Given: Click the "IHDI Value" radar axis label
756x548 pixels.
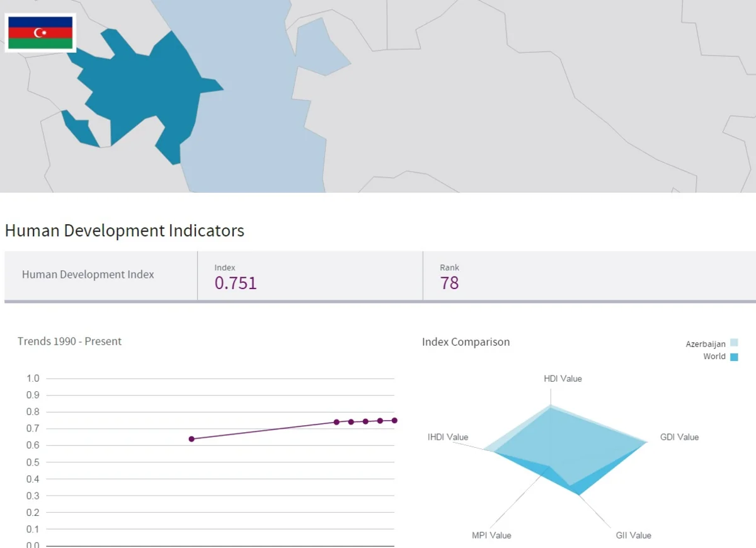Looking at the screenshot, I should [448, 437].
